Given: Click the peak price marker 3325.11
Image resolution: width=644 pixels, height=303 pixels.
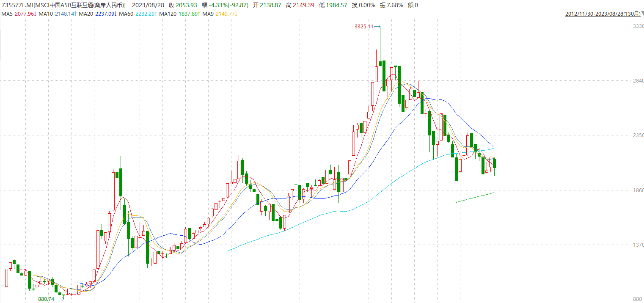Looking at the screenshot, I should (x=364, y=27).
